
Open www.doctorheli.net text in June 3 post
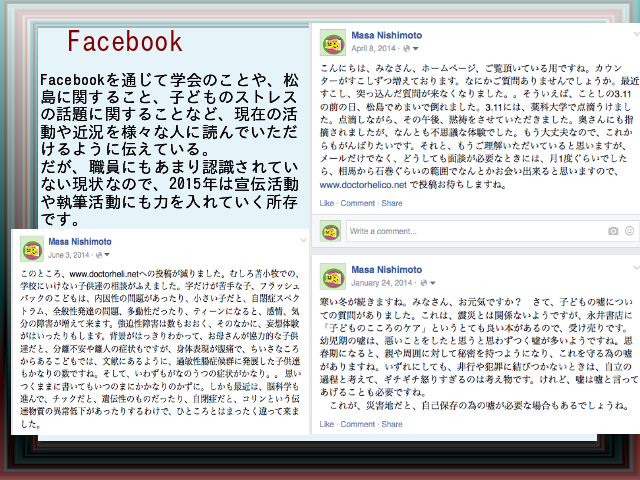click(104, 274)
